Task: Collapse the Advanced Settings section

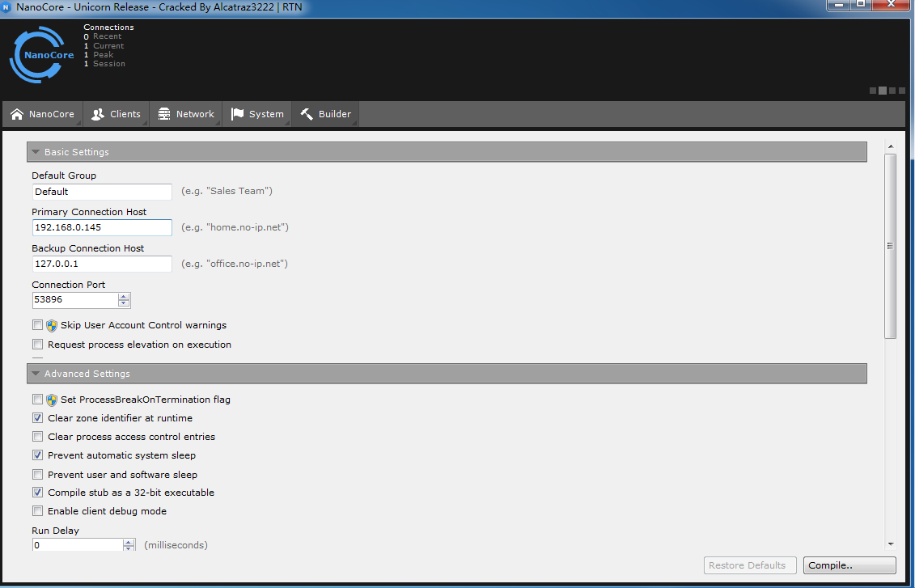Action: [x=36, y=374]
